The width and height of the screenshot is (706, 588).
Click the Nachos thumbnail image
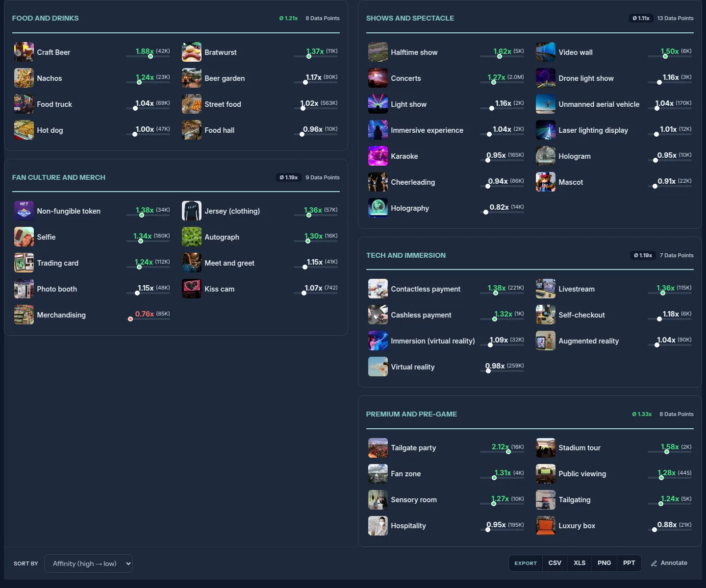(24, 78)
